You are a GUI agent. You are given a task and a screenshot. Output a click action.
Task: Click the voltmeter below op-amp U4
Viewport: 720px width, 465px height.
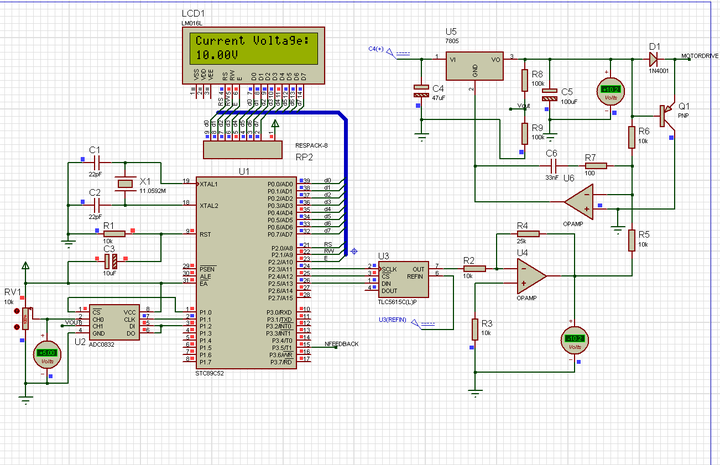tap(575, 340)
